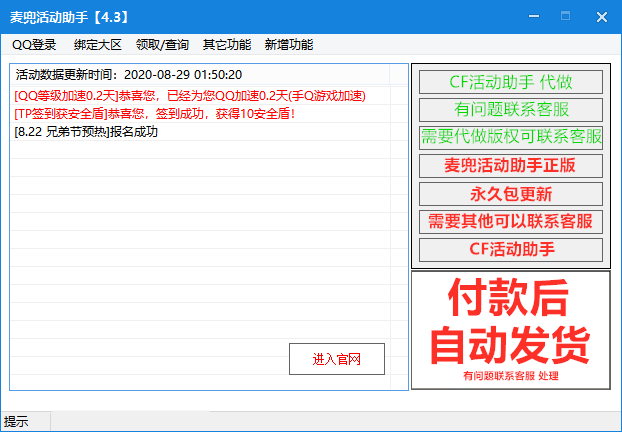
Task: Open the QQ登录 menu
Action: [x=34, y=45]
